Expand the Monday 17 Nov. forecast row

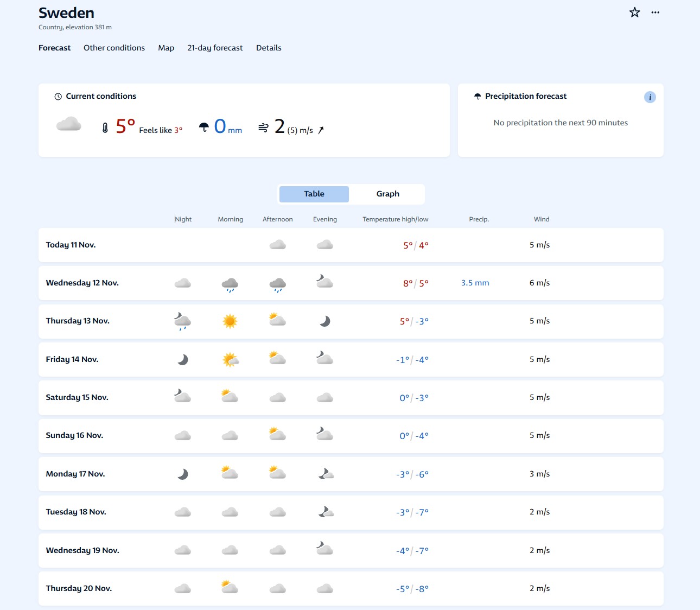coord(351,474)
